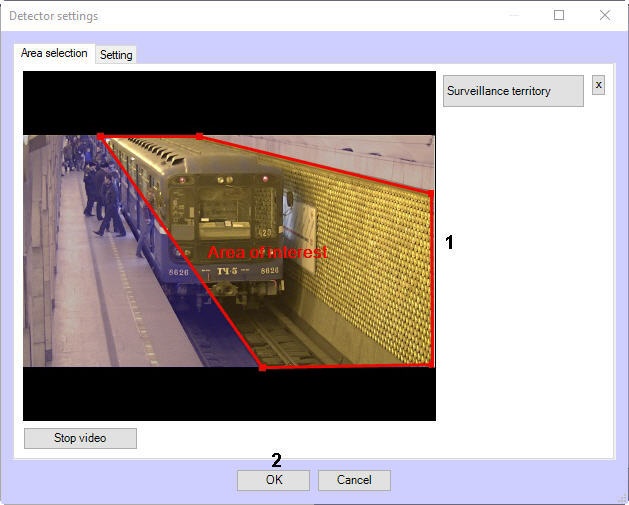The height and width of the screenshot is (505, 629).
Task: Maximize the Detector settings window
Action: pyautogui.click(x=559, y=15)
